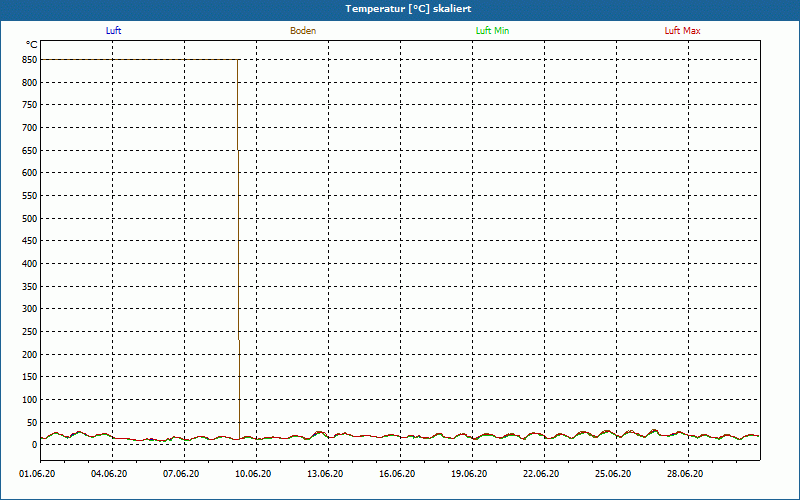Click the 250 value on the y-axis
The width and height of the screenshot is (800, 500).
pos(30,332)
